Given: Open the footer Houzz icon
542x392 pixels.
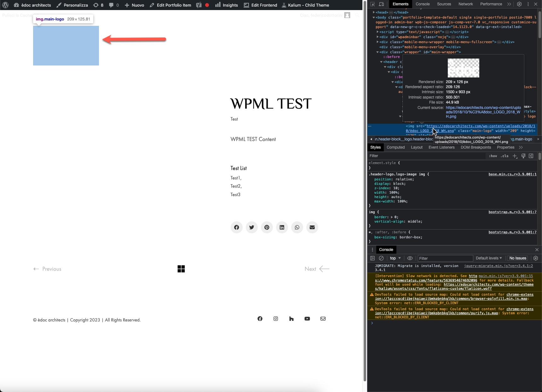Looking at the screenshot, I should click(291, 319).
